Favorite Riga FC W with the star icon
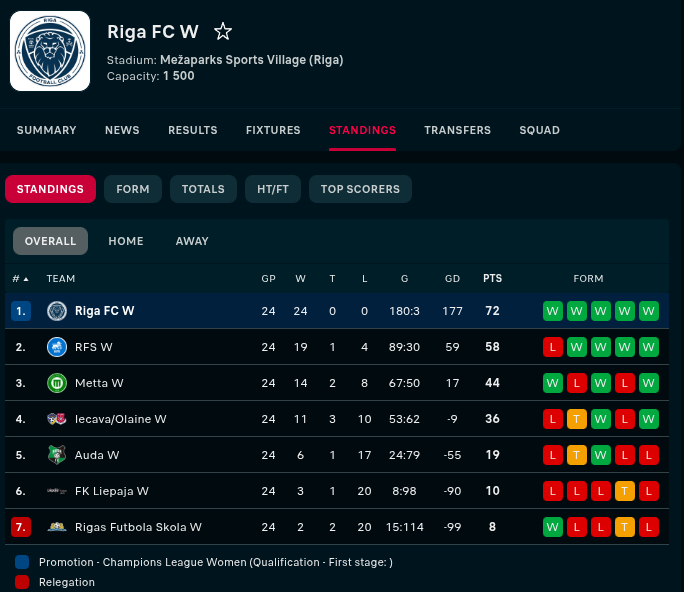This screenshot has width=684, height=592. (223, 32)
